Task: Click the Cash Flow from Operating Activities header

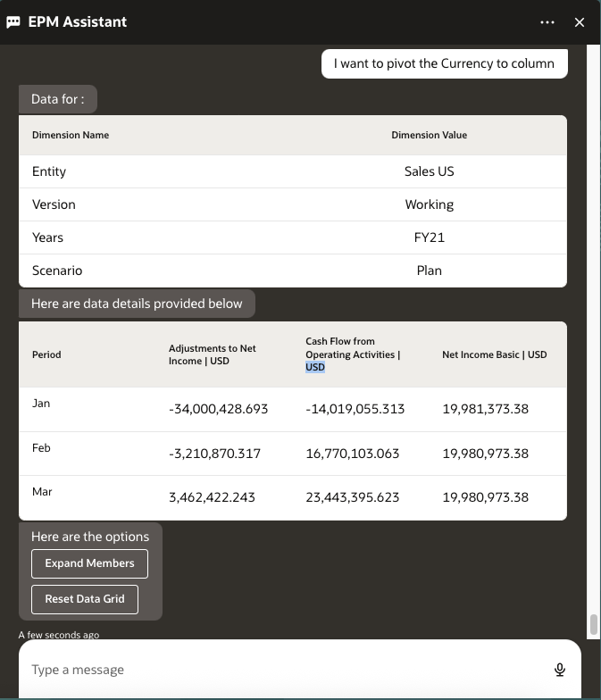Action: pyautogui.click(x=353, y=354)
